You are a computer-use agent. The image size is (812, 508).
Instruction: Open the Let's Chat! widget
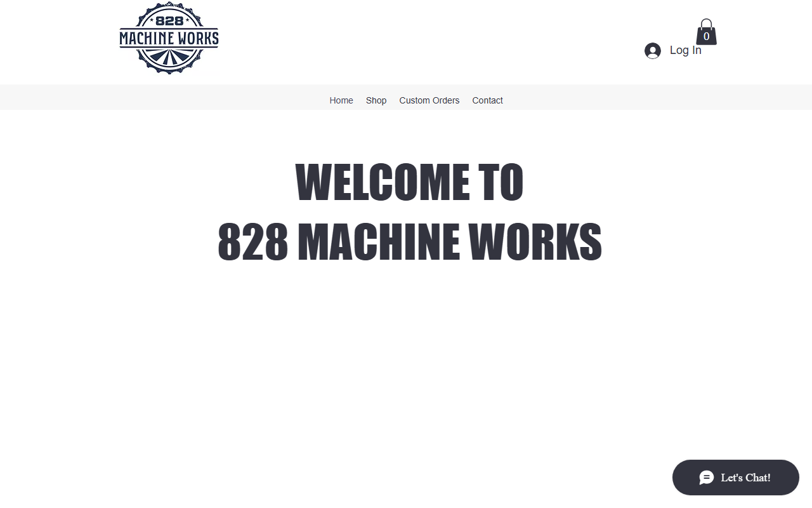coord(736,478)
